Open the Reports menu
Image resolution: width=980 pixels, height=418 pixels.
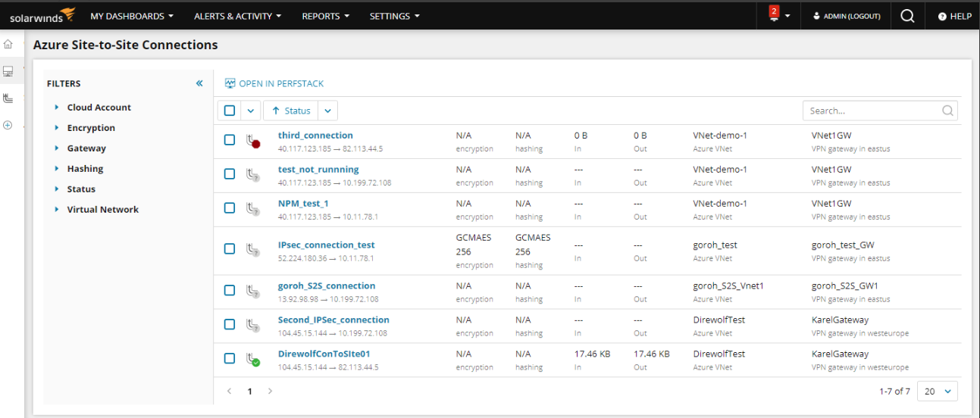coord(326,16)
